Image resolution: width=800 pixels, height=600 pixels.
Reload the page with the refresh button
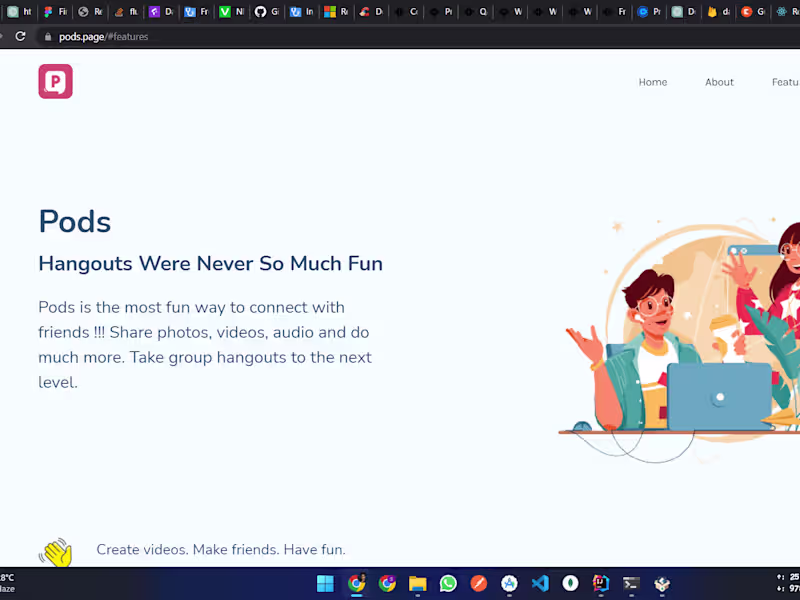[x=20, y=36]
